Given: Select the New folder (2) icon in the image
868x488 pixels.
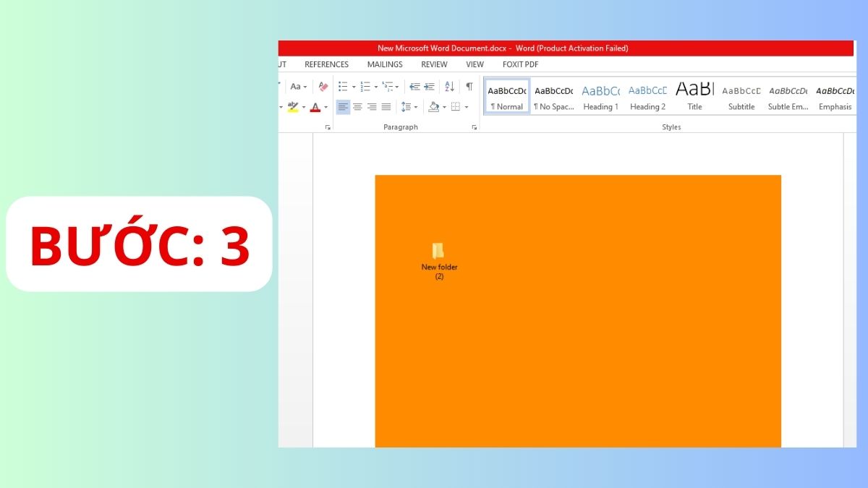Looking at the screenshot, I should (438, 251).
